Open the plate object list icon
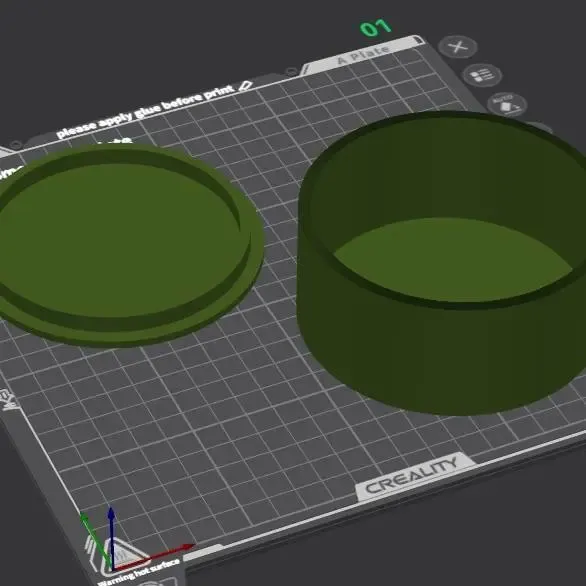Viewport: 586px width, 586px height. click(482, 75)
